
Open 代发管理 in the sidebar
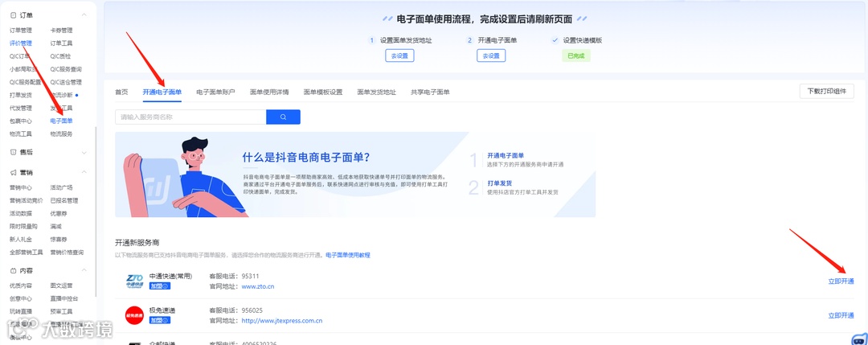coord(20,108)
